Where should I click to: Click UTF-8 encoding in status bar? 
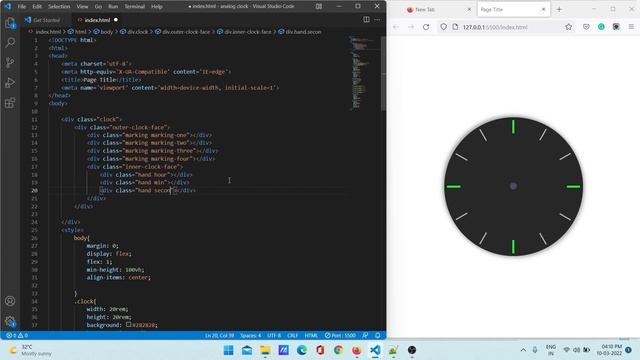pyautogui.click(x=273, y=336)
